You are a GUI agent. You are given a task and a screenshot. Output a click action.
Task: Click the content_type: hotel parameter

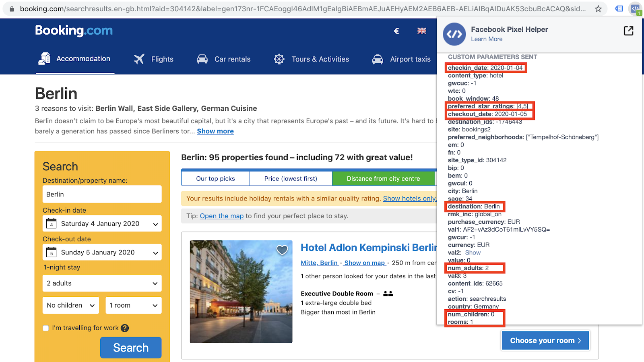point(475,76)
